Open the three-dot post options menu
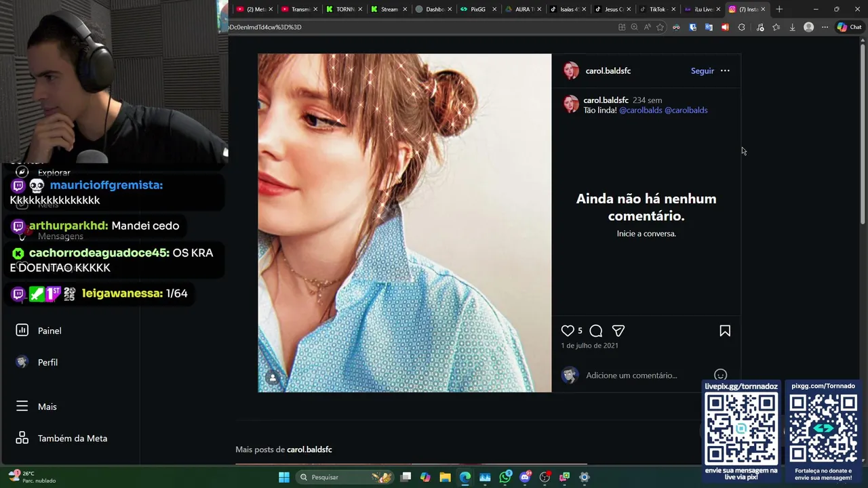This screenshot has width=868, height=488. [x=725, y=70]
